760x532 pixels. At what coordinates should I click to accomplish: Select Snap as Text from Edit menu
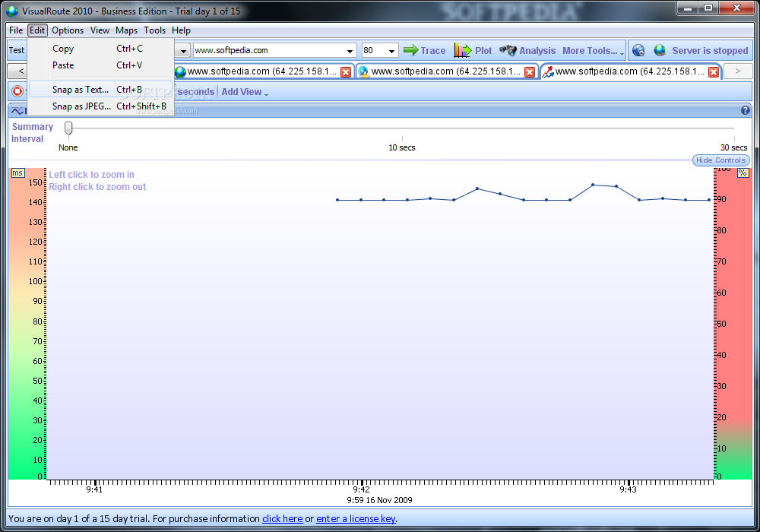100,89
